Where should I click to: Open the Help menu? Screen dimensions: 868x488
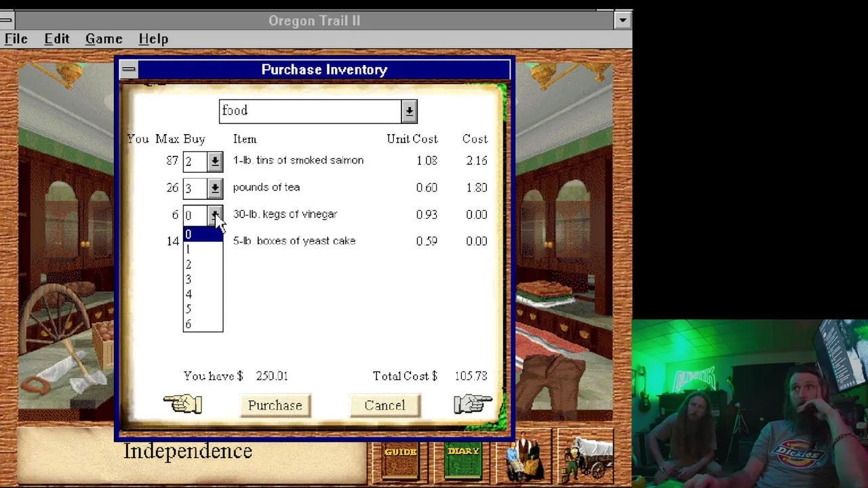153,39
